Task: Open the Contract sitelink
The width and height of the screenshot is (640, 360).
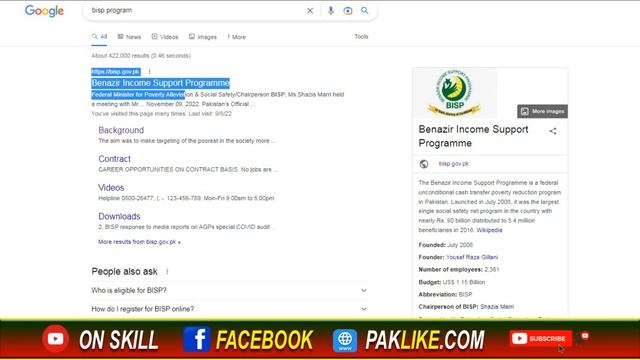Action: pyautogui.click(x=114, y=159)
